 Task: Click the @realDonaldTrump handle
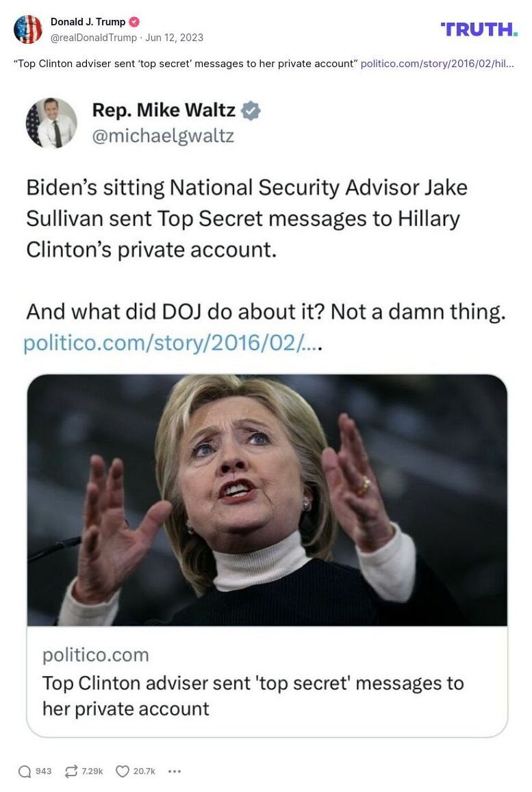pyautogui.click(x=94, y=38)
